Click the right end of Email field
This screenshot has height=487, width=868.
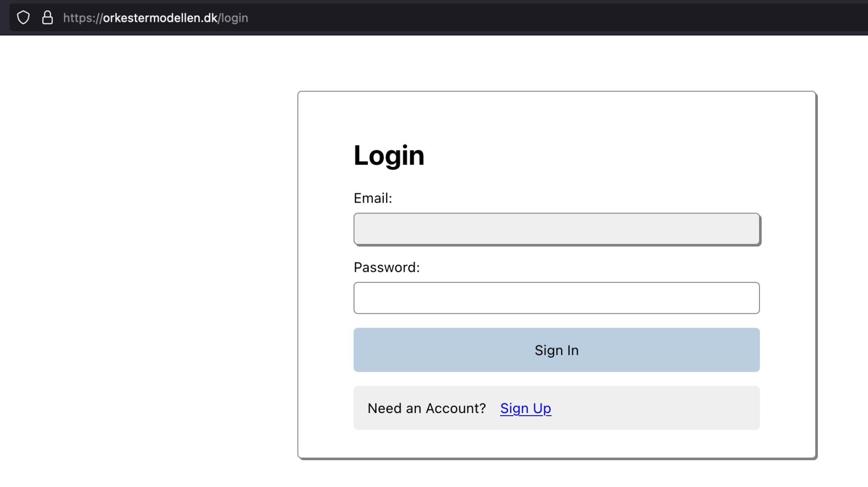point(744,229)
